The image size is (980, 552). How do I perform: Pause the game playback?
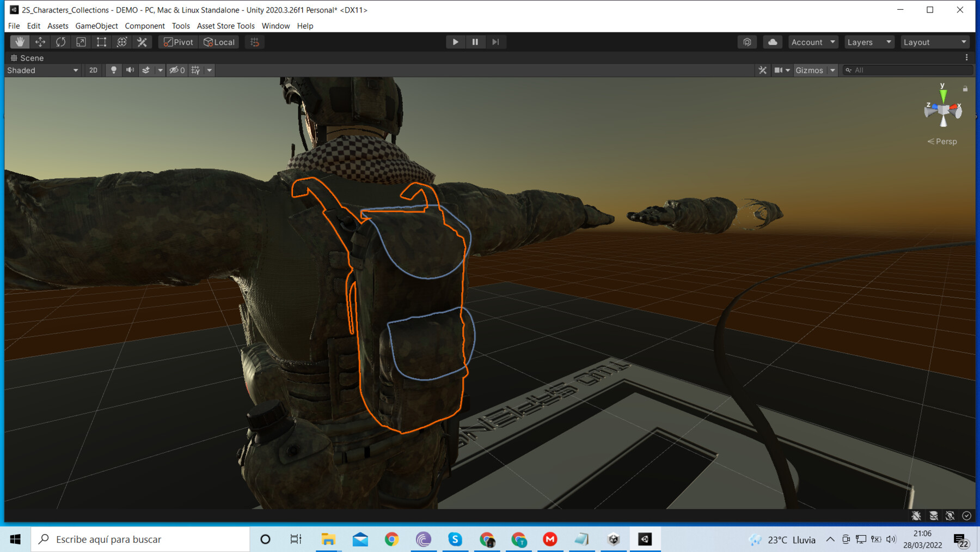tap(475, 42)
